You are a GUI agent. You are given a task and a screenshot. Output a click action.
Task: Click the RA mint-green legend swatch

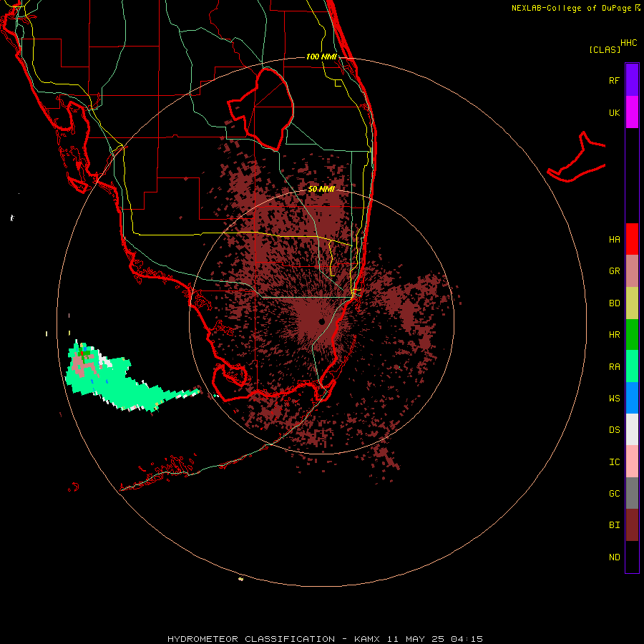coord(632,366)
